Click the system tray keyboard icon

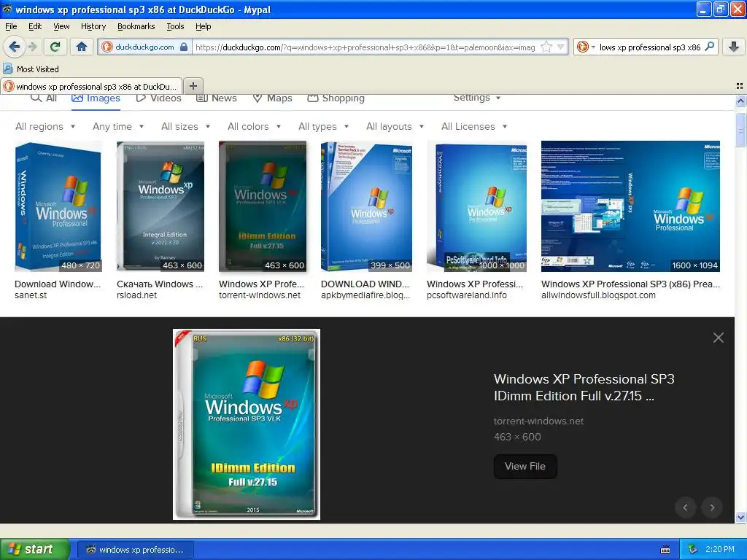tap(665, 550)
